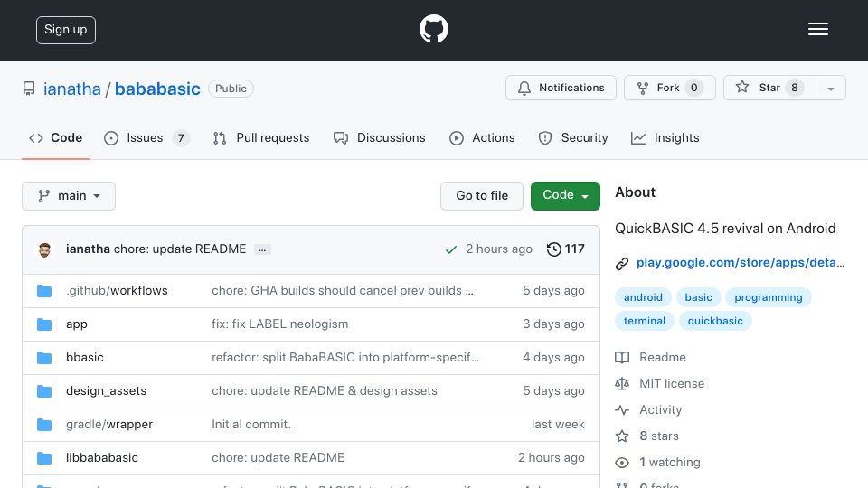Click the MIT license scale icon
Viewport: 868px width, 488px height.
pos(622,383)
